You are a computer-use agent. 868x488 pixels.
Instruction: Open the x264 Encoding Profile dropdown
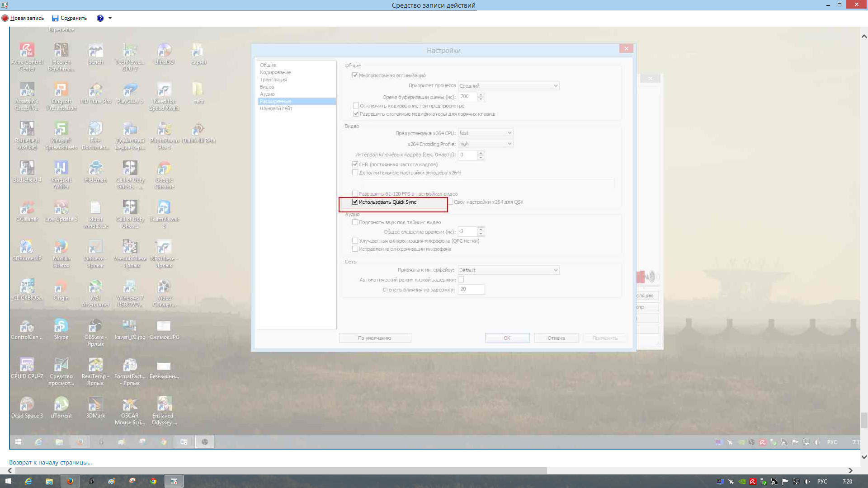486,144
